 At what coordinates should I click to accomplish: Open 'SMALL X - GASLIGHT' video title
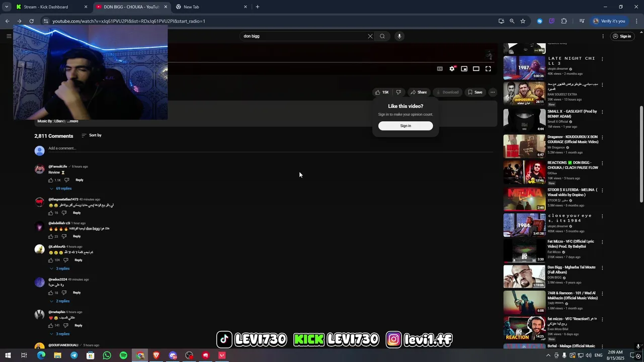click(572, 114)
